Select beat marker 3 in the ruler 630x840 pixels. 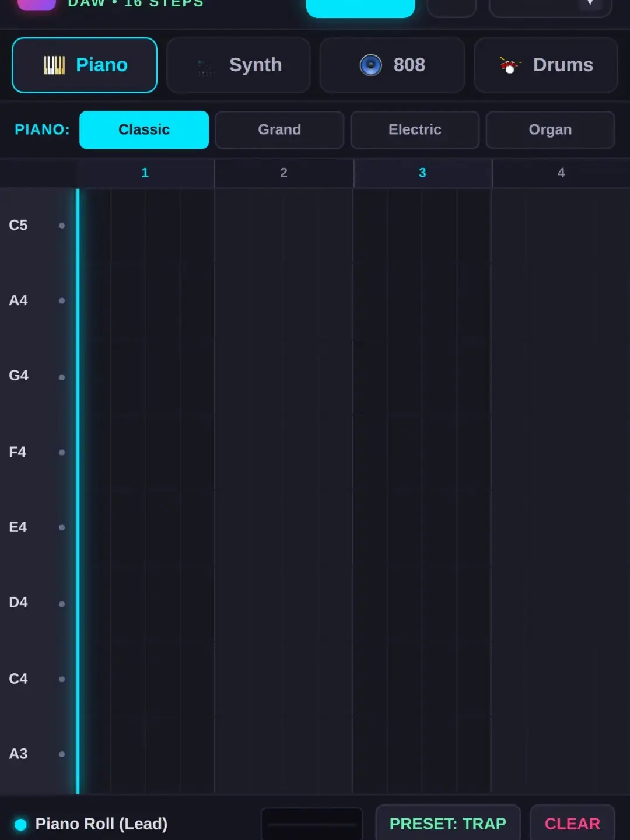(x=422, y=173)
